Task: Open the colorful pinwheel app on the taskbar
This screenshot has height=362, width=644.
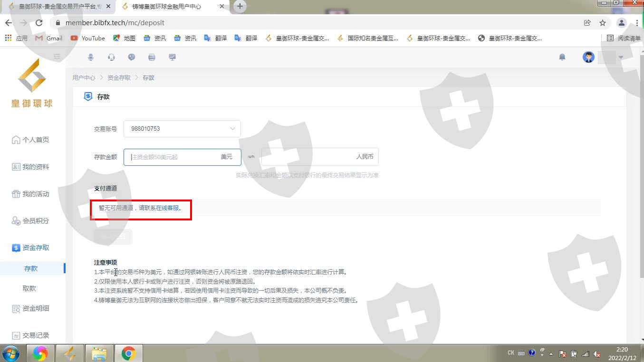Action: (40, 353)
